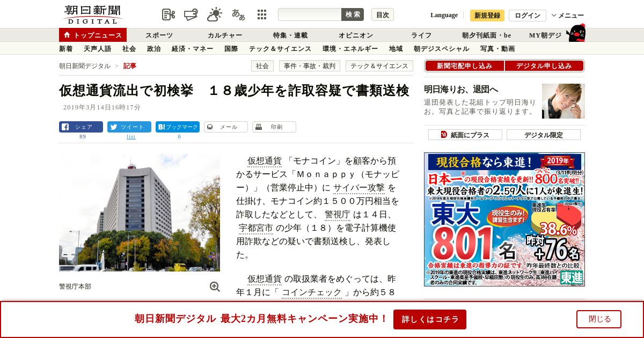Viewport: 644px width, 338px height.
Task: Tweet the article on Twitter
Action: point(129,127)
